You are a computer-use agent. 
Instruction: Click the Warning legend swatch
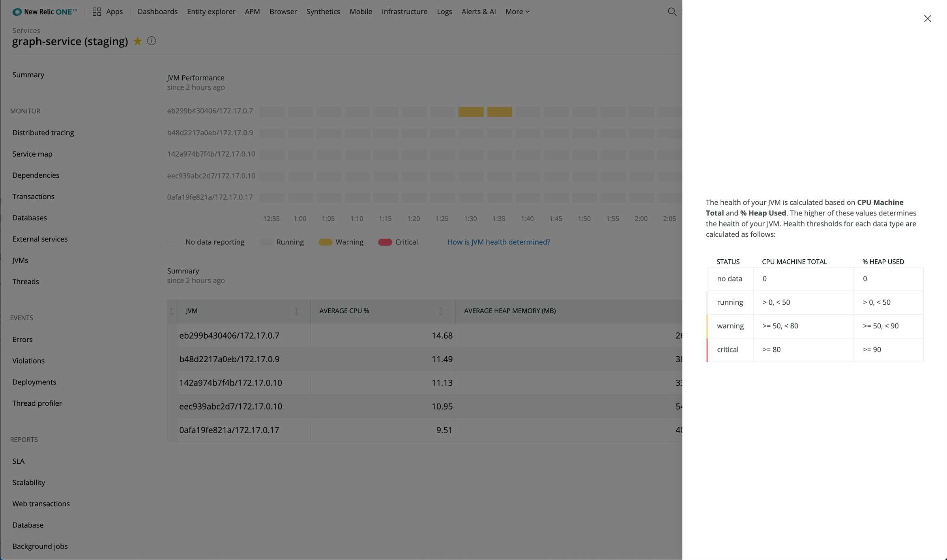[x=325, y=242]
